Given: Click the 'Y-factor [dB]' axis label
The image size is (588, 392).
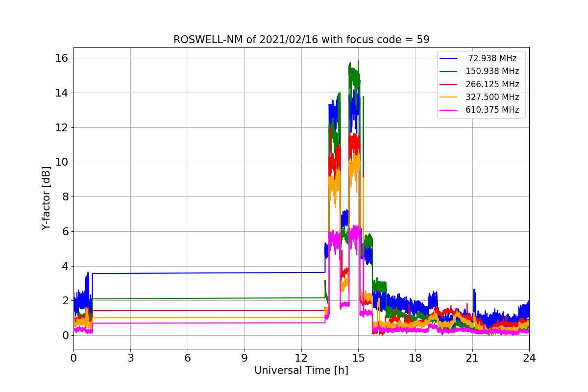Looking at the screenshot, I should [x=46, y=198].
